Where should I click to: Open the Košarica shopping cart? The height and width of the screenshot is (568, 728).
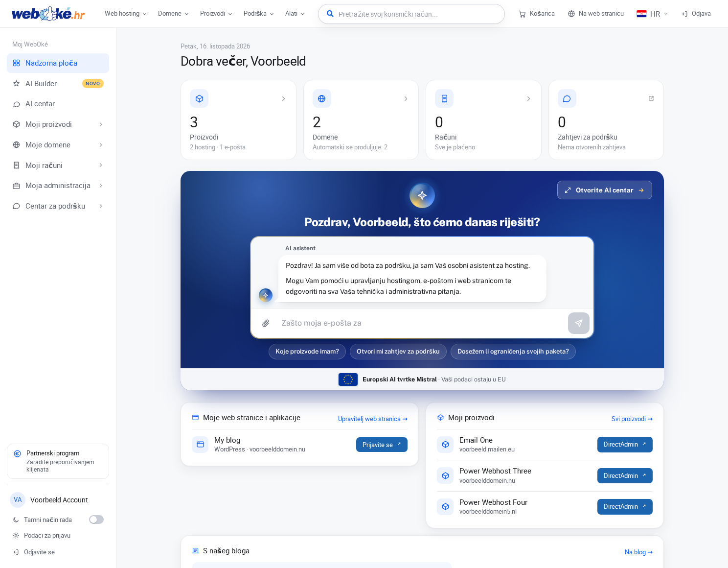pyautogui.click(x=537, y=14)
